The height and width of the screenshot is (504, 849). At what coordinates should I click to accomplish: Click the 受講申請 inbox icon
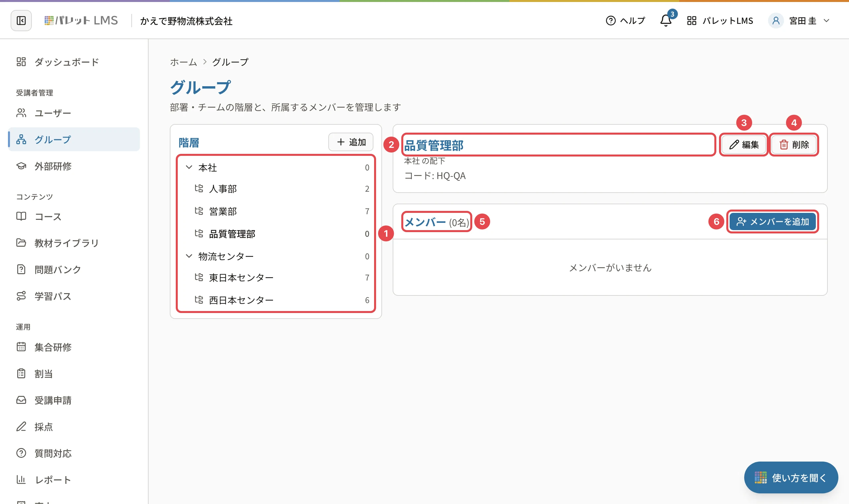[x=21, y=400]
